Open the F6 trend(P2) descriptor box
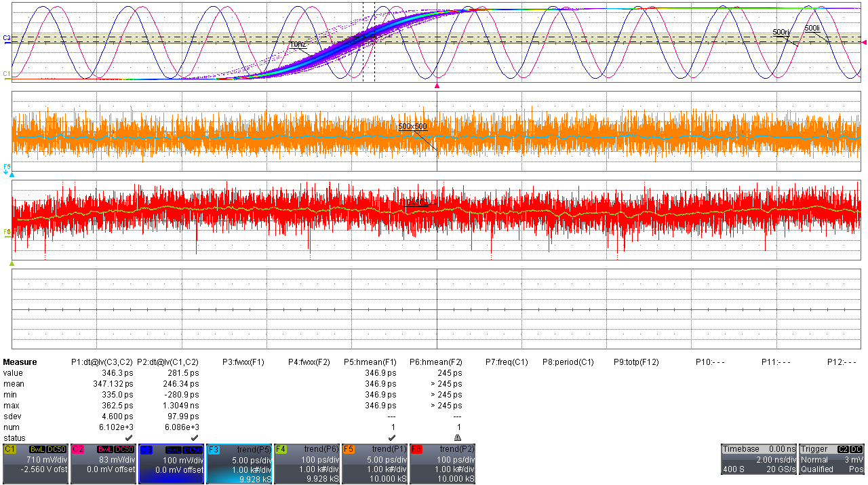Image resolution: width=868 pixels, height=485 pixels. (x=442, y=464)
